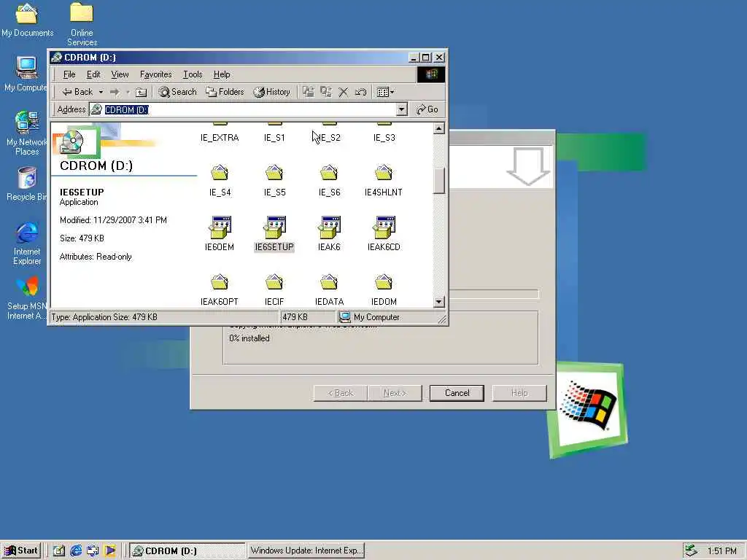
Task: Click the Start button
Action: tap(21, 551)
